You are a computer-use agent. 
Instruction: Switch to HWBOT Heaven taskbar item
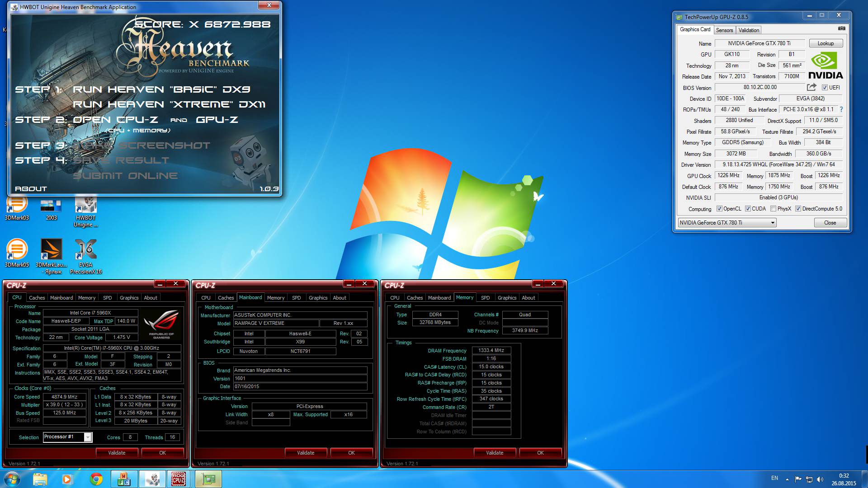coord(152,479)
